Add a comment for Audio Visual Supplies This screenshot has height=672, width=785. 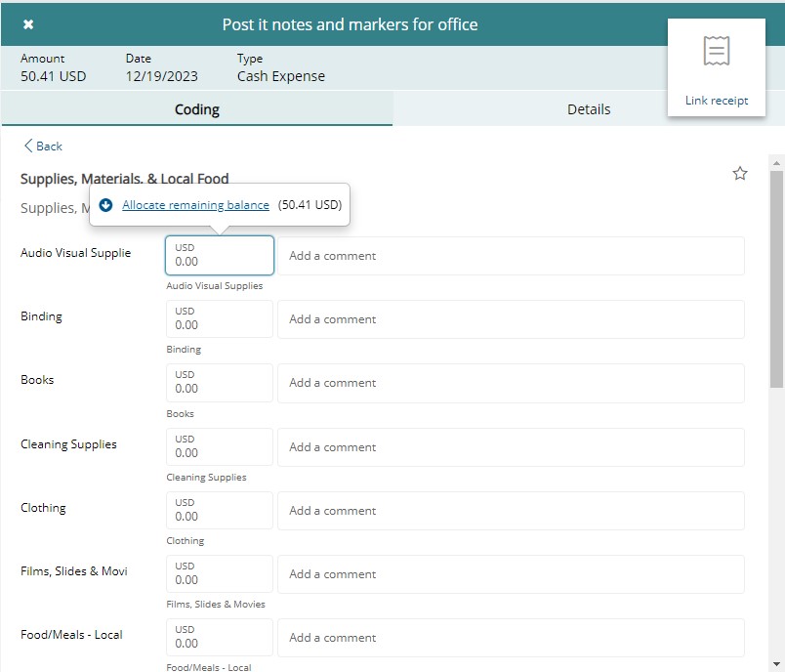pyautogui.click(x=511, y=256)
